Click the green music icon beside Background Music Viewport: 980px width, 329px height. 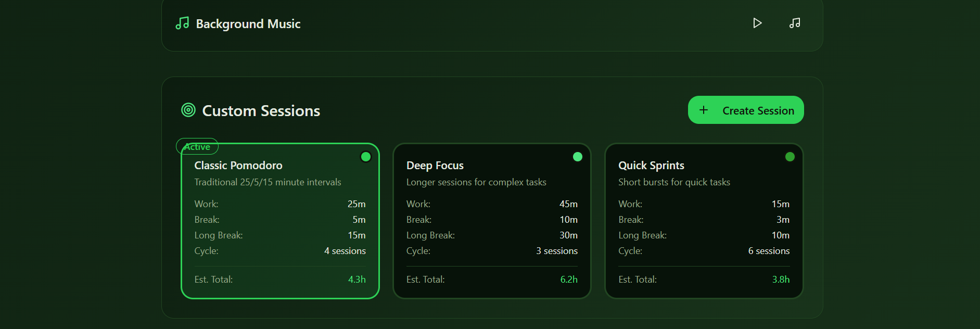(182, 23)
